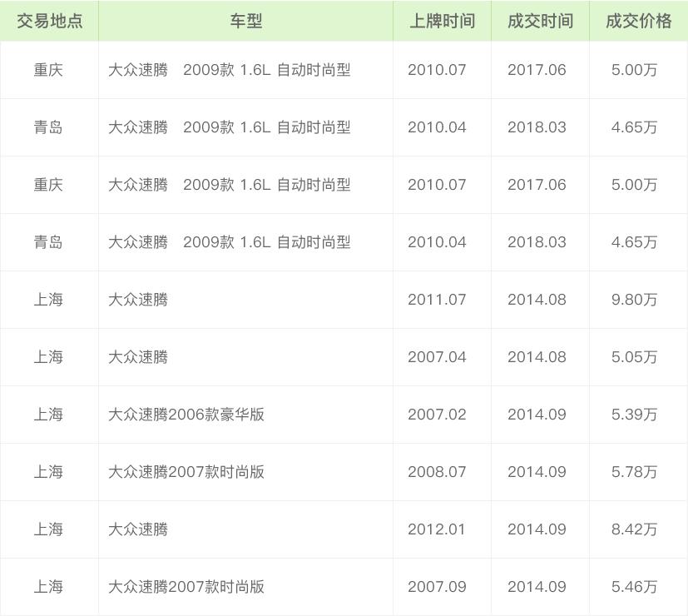The width and height of the screenshot is (688, 616).
Task: Click the 交易地点 column header
Action: 50,21
